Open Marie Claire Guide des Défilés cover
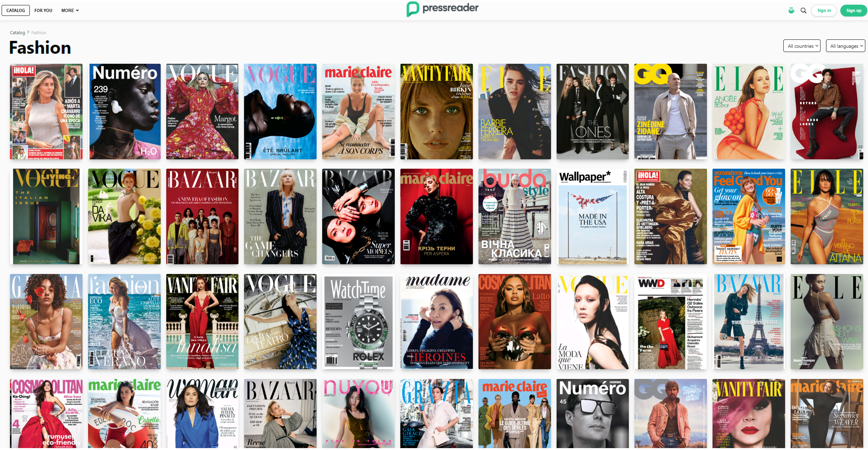 tap(515, 414)
